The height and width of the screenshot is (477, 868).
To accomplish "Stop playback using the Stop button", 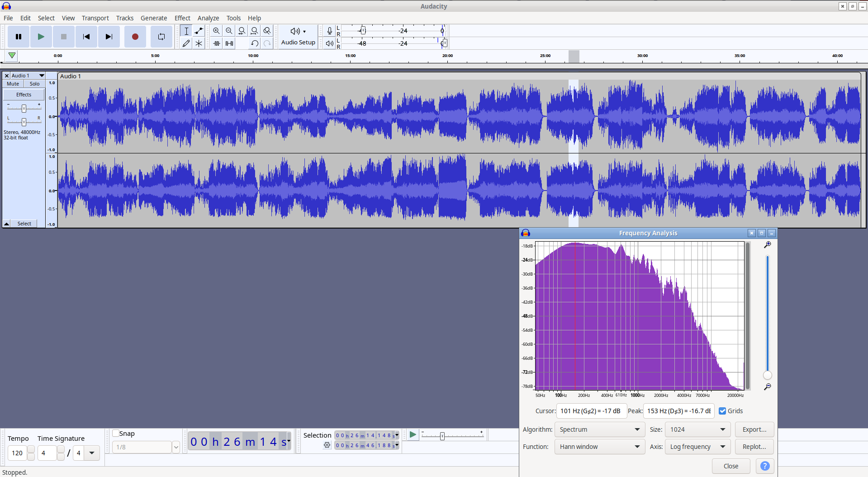I will tap(64, 37).
